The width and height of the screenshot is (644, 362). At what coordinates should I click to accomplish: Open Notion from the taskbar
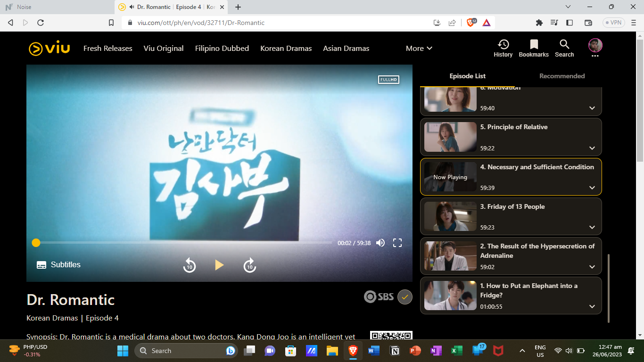[395, 351]
